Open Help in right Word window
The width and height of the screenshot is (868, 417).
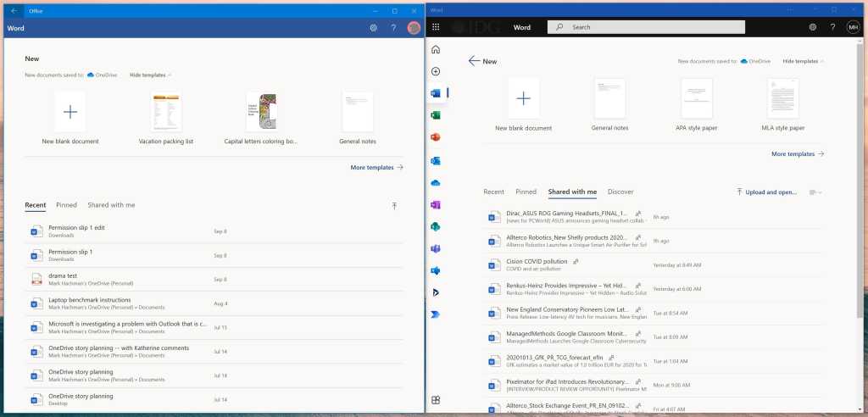832,26
